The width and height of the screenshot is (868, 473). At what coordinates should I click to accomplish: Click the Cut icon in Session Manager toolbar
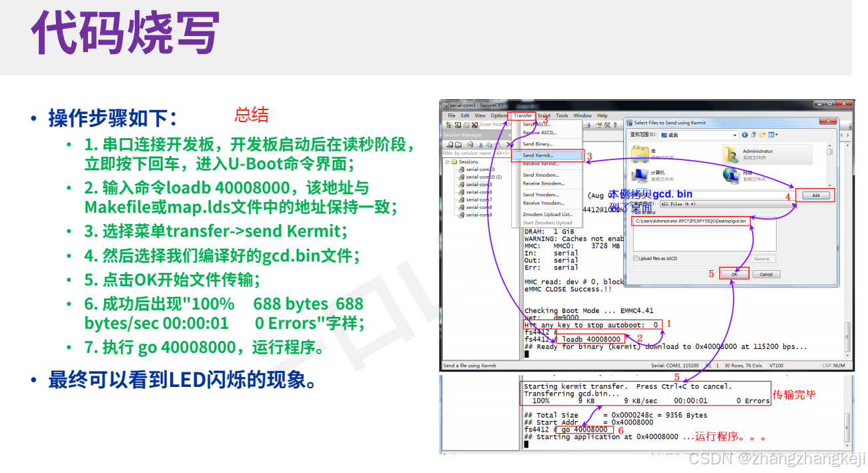coord(481,144)
